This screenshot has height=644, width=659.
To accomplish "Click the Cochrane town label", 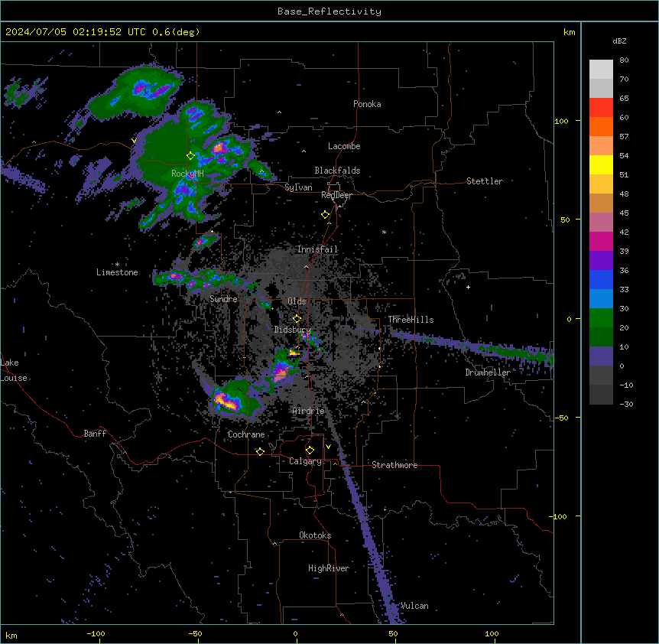I will click(246, 434).
